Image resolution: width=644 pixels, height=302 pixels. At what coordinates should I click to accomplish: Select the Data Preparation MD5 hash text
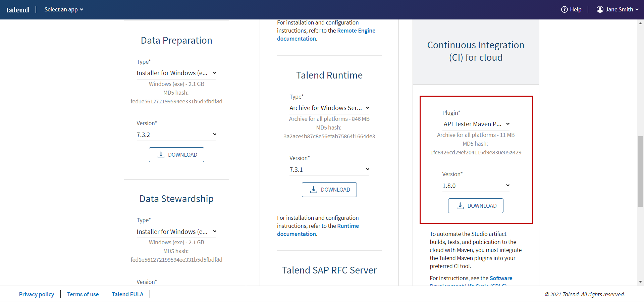176,101
